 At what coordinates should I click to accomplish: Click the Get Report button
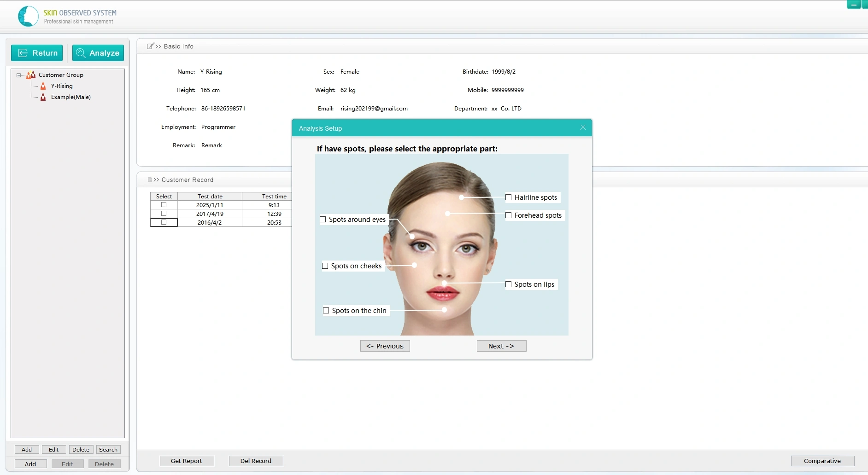click(x=187, y=461)
